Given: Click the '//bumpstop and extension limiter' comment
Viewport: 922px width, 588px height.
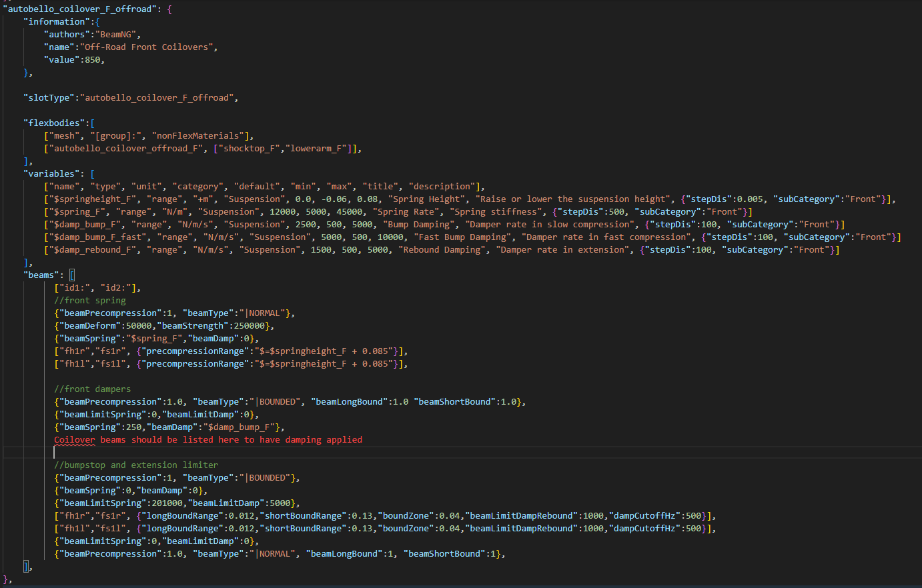Looking at the screenshot, I should click(x=136, y=465).
